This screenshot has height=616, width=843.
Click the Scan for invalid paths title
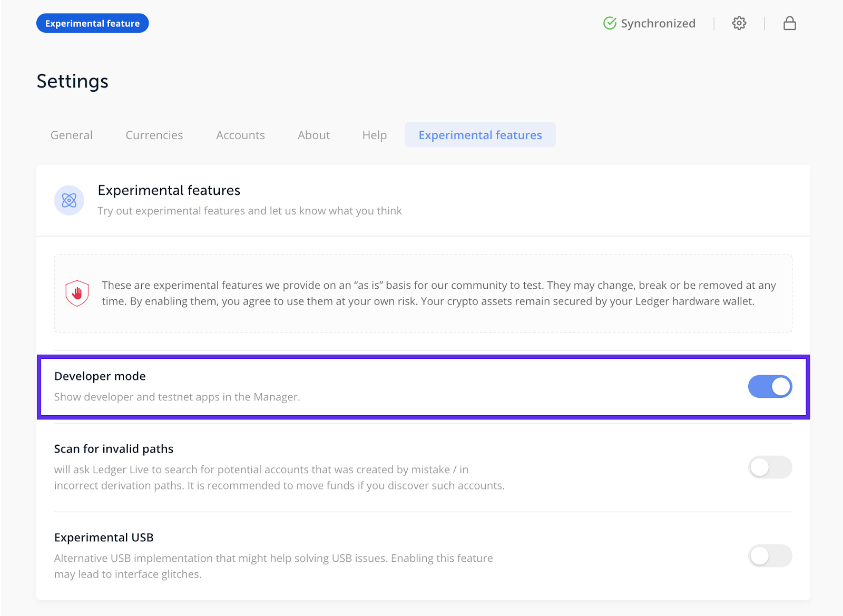(x=114, y=449)
